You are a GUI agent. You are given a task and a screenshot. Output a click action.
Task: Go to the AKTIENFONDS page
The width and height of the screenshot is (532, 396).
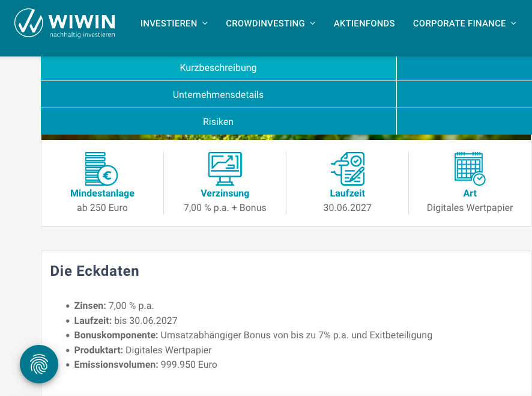(364, 23)
